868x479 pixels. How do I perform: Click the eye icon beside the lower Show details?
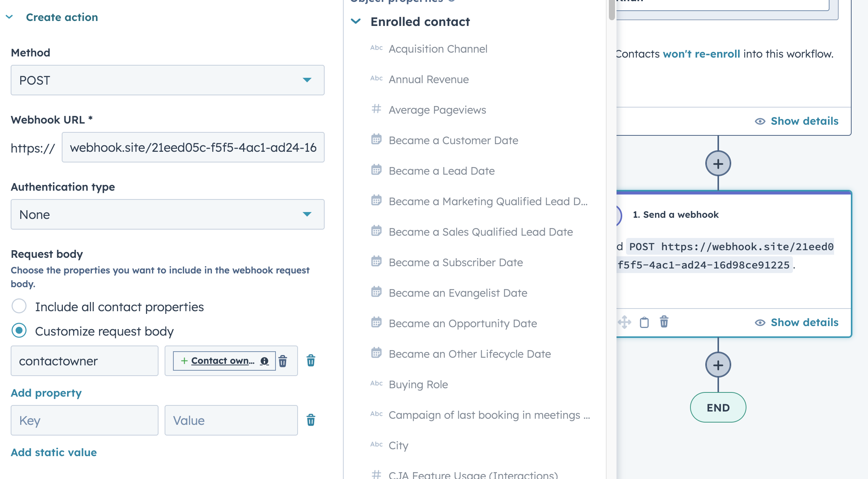click(x=760, y=322)
